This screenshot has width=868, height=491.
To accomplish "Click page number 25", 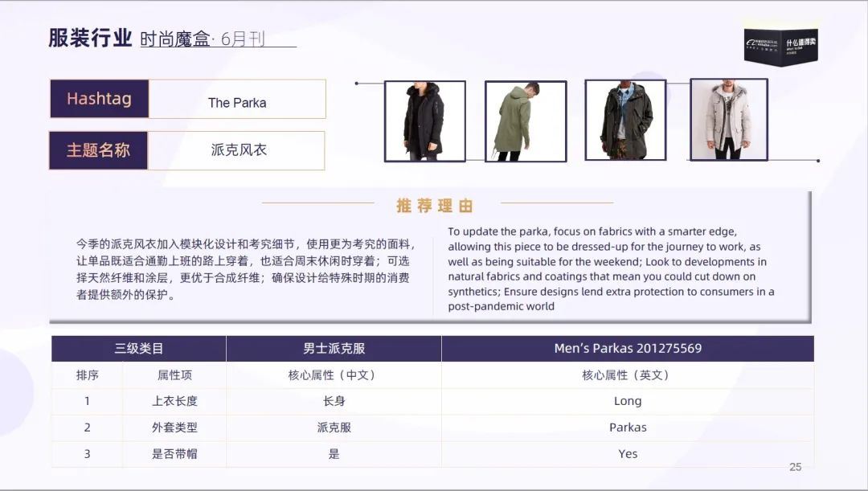I will coord(796,467).
